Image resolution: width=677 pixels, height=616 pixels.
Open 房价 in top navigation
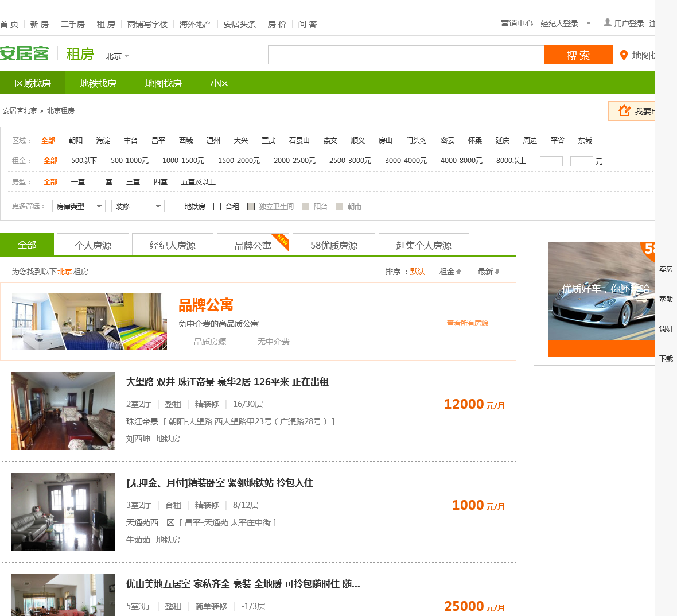click(277, 24)
